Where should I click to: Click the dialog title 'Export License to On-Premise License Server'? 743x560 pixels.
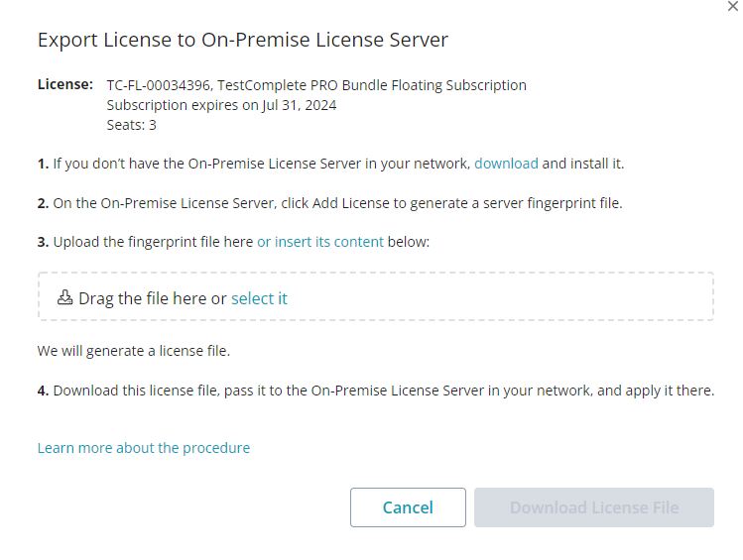[x=243, y=40]
